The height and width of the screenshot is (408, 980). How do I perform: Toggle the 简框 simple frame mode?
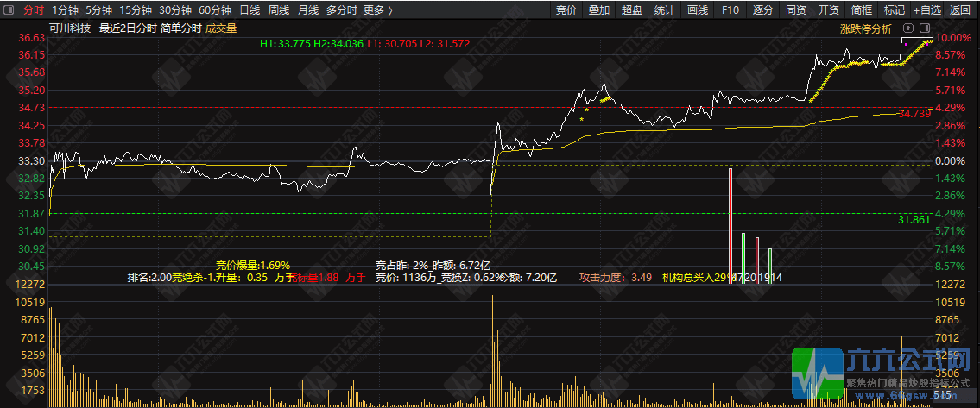click(x=861, y=10)
